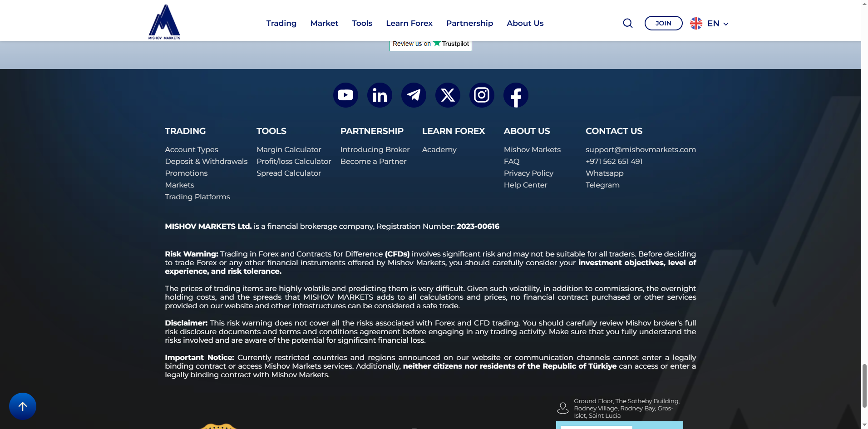
Task: Click the JOIN button
Action: [x=663, y=23]
